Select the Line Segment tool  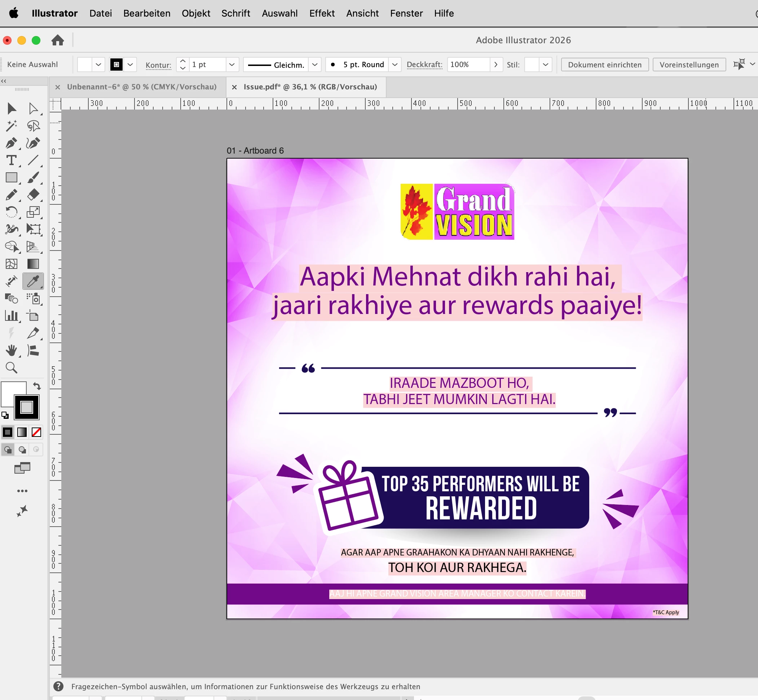(33, 160)
